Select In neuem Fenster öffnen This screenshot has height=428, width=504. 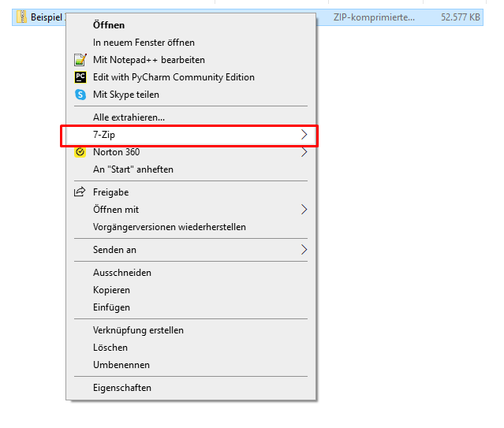pos(144,43)
